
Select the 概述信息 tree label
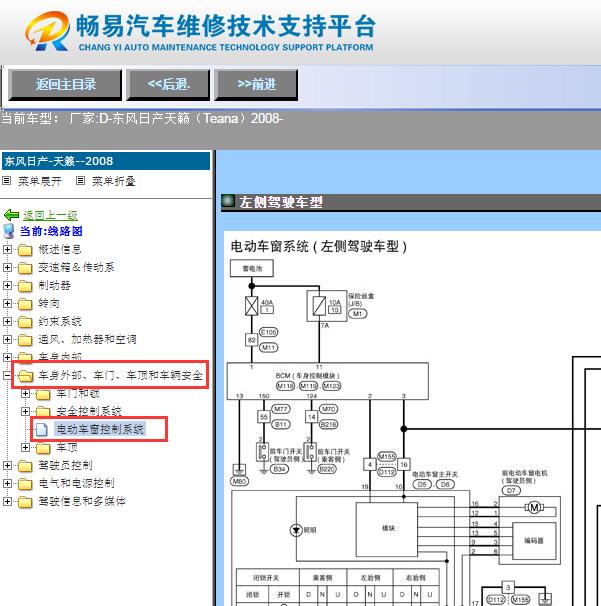point(60,249)
